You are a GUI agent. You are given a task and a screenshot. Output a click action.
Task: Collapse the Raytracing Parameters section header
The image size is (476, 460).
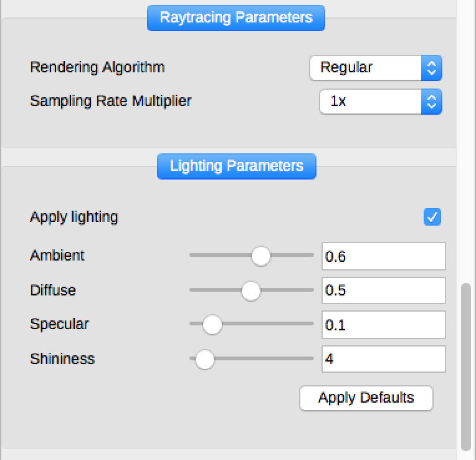point(236,17)
